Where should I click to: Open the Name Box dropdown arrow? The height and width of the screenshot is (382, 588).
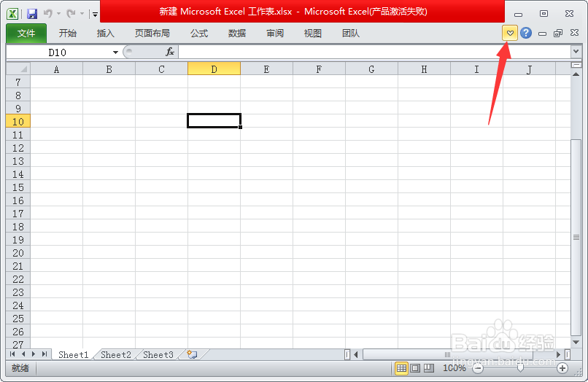(115, 52)
